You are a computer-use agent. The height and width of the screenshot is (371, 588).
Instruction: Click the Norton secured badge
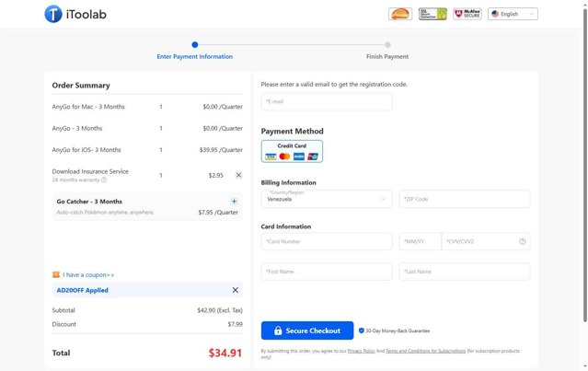[400, 14]
